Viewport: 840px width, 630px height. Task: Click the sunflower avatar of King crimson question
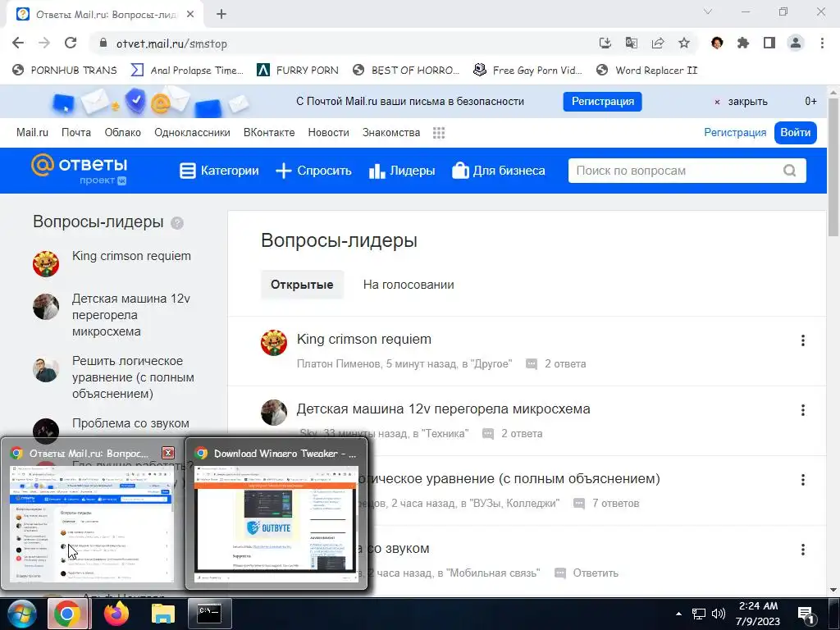[274, 343]
